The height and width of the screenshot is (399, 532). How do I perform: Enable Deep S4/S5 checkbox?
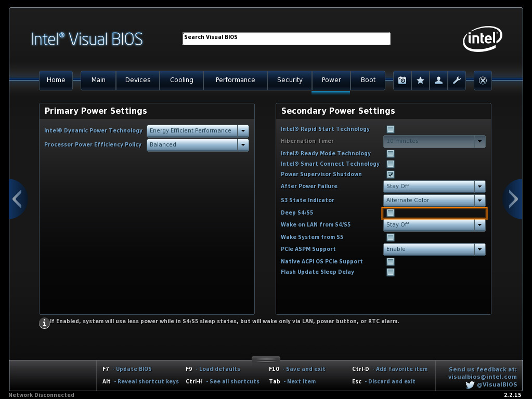tap(391, 213)
